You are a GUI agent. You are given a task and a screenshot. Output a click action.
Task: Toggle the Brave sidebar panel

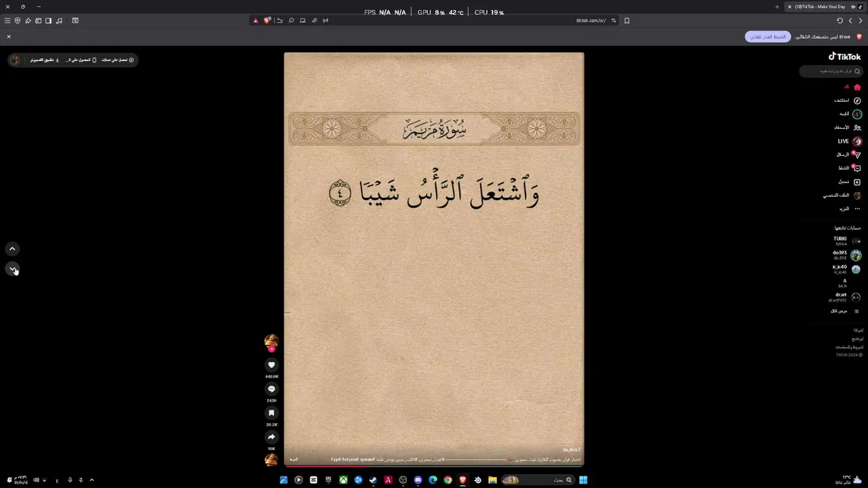coord(48,20)
